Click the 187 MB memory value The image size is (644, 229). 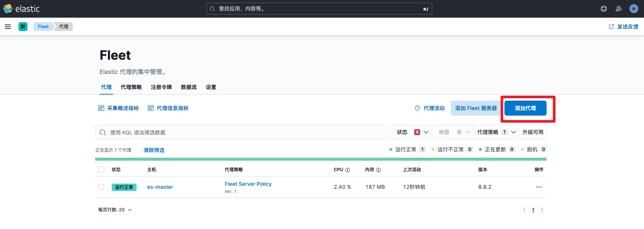coord(375,187)
